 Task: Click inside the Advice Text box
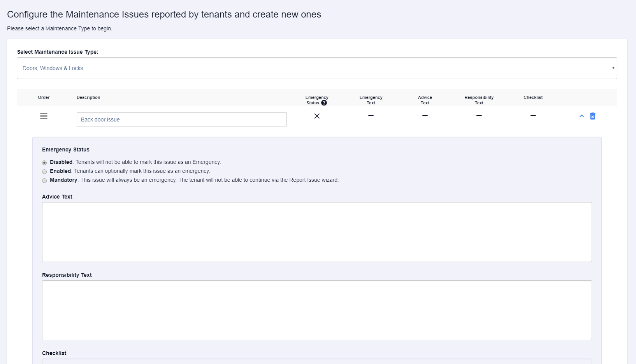click(x=316, y=232)
